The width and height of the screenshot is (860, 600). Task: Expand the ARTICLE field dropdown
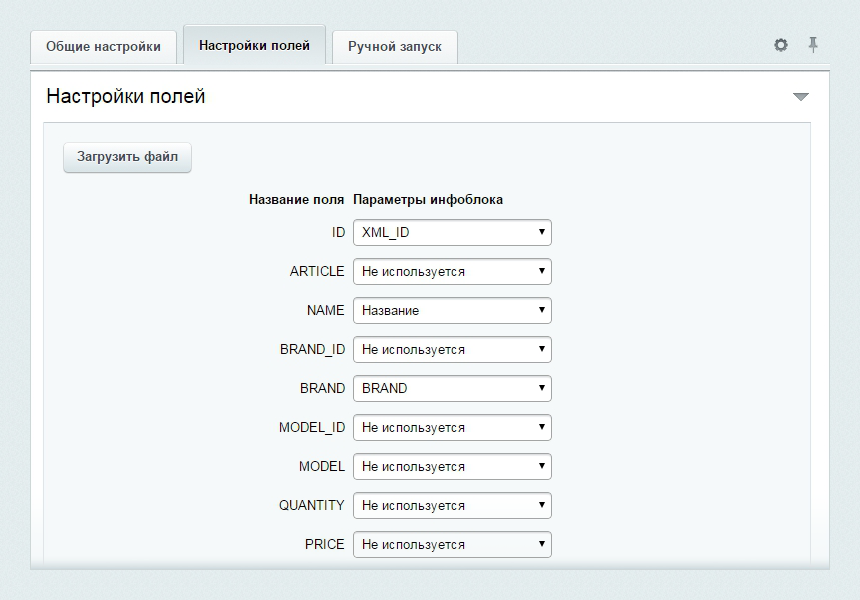point(452,271)
